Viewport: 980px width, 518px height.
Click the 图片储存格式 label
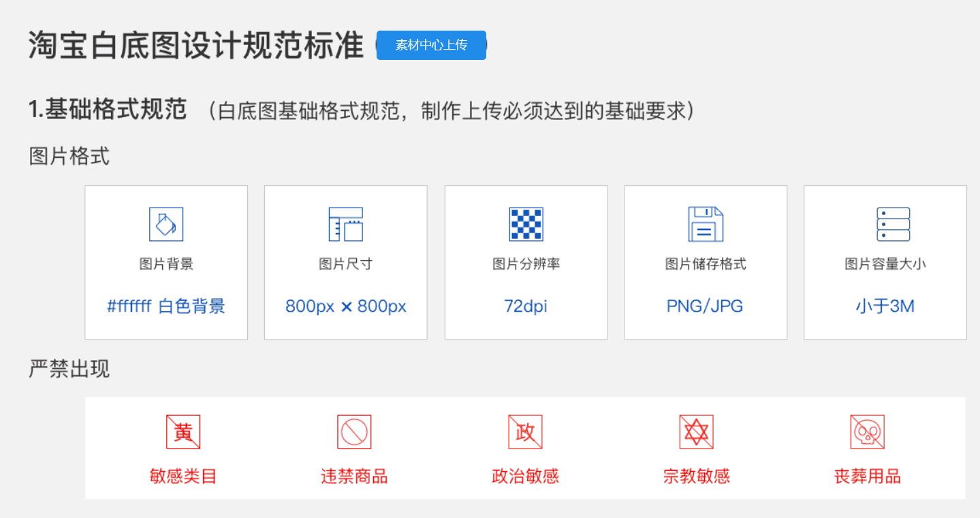706,264
